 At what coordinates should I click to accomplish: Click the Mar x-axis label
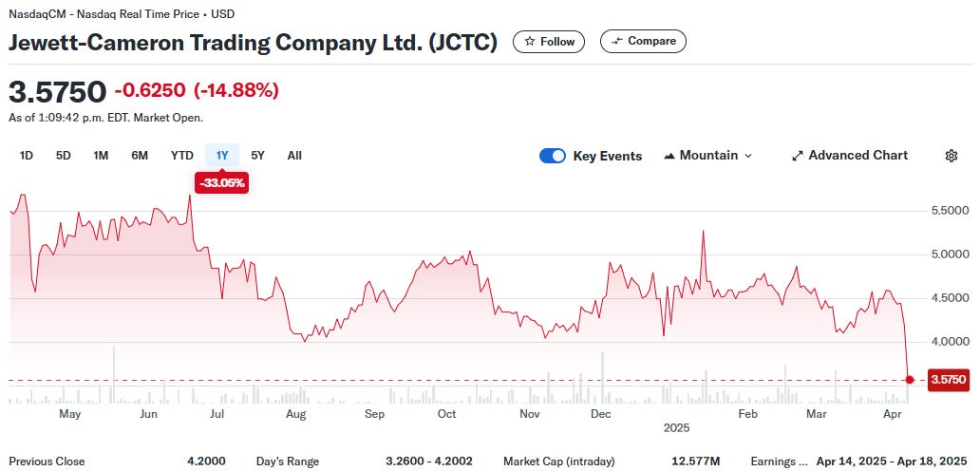pyautogui.click(x=817, y=414)
